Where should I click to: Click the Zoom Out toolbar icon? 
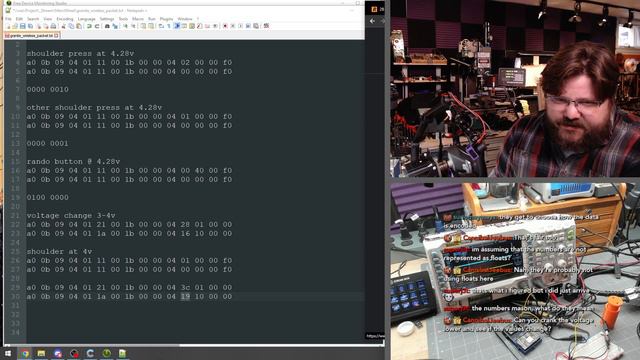(133, 26)
